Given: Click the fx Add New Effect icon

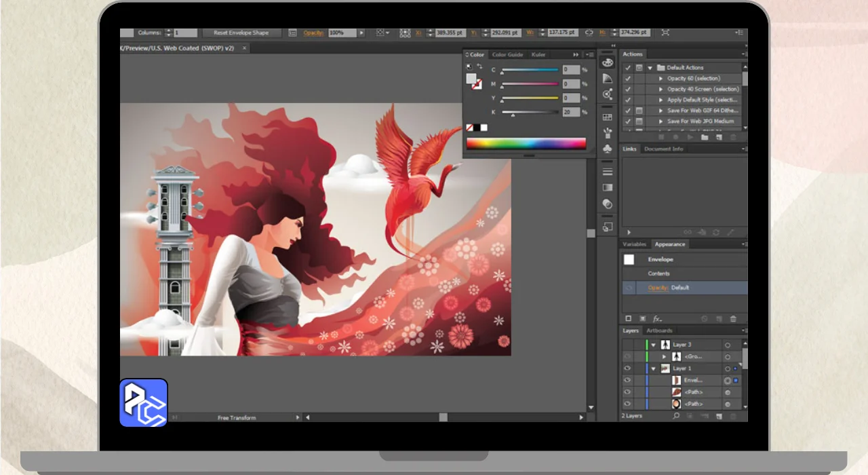Looking at the screenshot, I should (x=657, y=319).
